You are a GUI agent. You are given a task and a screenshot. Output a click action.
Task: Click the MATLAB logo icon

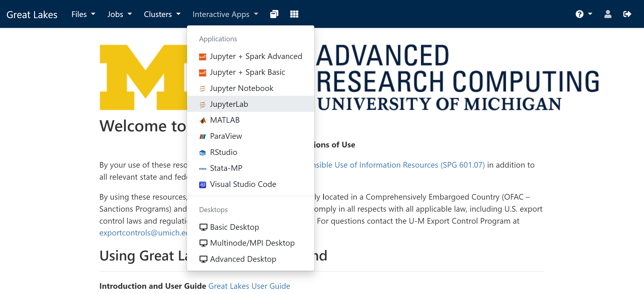point(202,120)
